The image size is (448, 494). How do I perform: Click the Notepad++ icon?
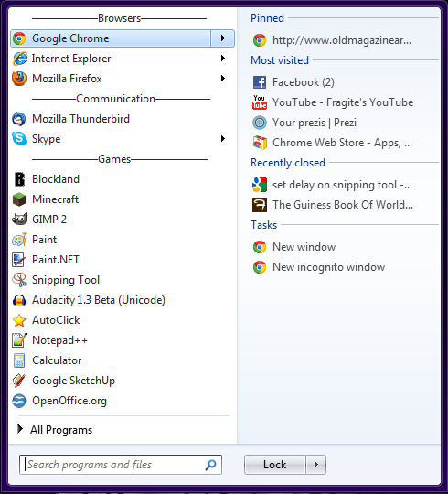19,340
